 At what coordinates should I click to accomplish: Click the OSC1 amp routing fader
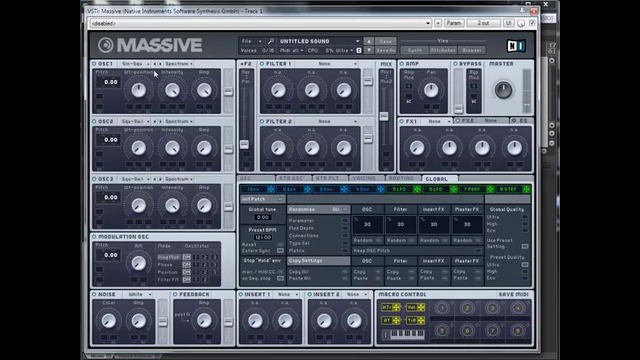coord(228,91)
